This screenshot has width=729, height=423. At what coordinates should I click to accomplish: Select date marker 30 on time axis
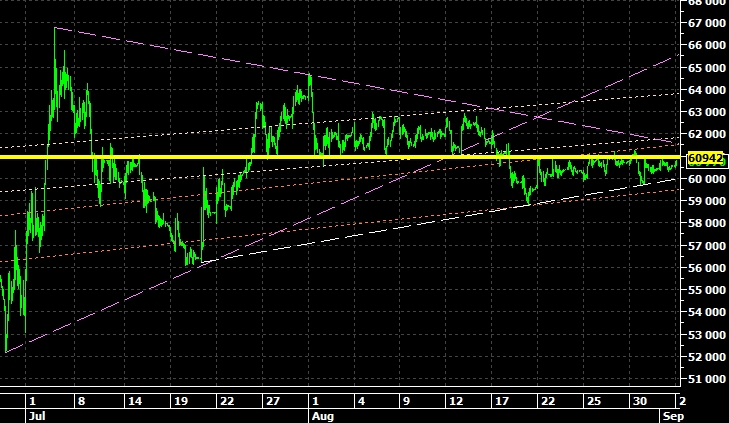638,399
